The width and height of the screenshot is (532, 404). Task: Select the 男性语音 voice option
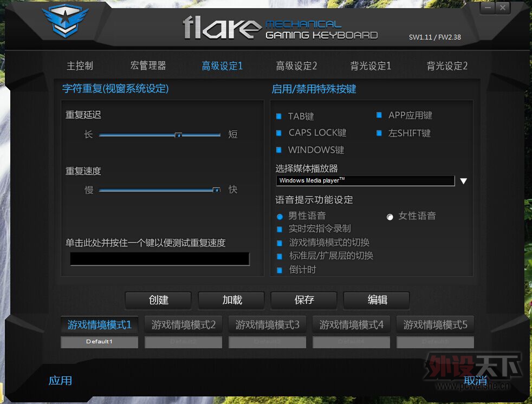280,216
